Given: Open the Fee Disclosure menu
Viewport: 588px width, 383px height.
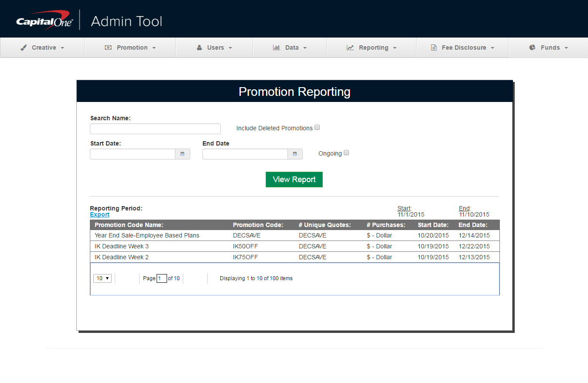Looking at the screenshot, I should point(463,47).
